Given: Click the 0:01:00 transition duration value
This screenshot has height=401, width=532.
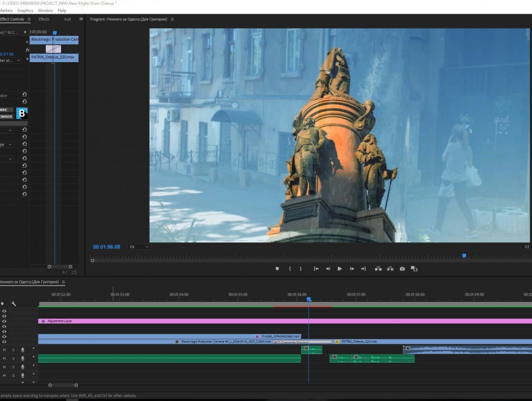Looking at the screenshot, I should point(7,54).
